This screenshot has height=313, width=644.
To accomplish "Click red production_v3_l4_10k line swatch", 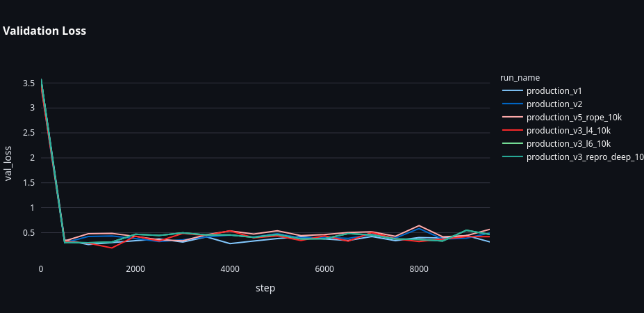I will (513, 130).
